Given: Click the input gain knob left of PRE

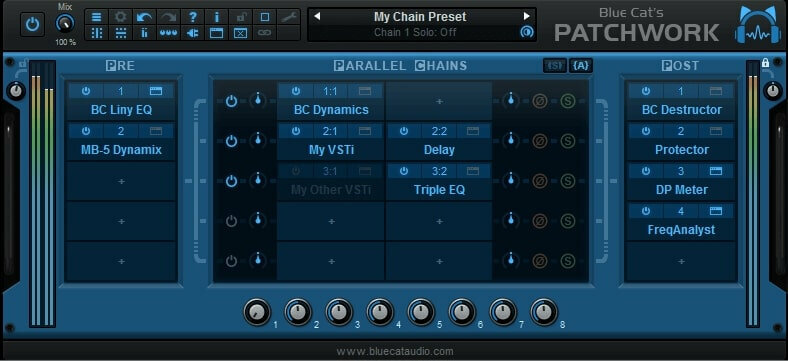Looking at the screenshot, I should point(17,91).
